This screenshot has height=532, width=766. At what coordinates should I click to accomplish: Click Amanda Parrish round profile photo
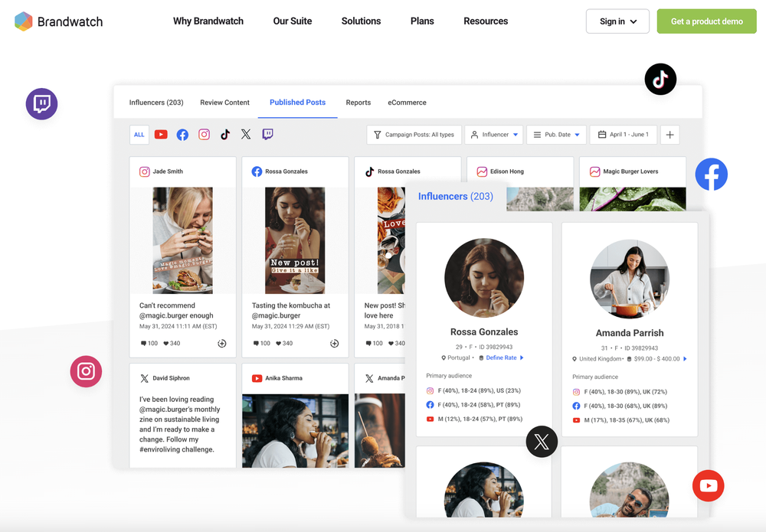pyautogui.click(x=630, y=279)
